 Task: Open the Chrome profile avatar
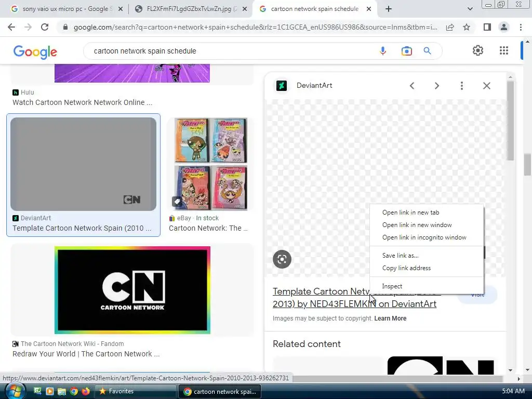coord(504,27)
